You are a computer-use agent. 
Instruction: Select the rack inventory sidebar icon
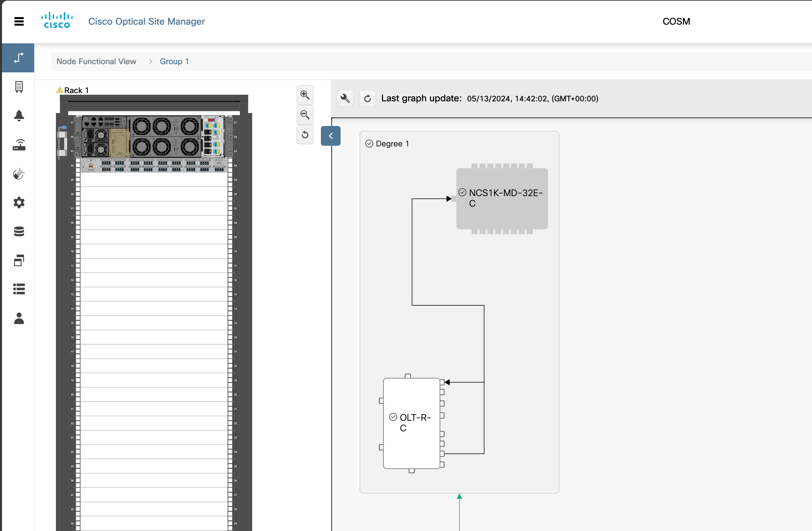coord(18,87)
